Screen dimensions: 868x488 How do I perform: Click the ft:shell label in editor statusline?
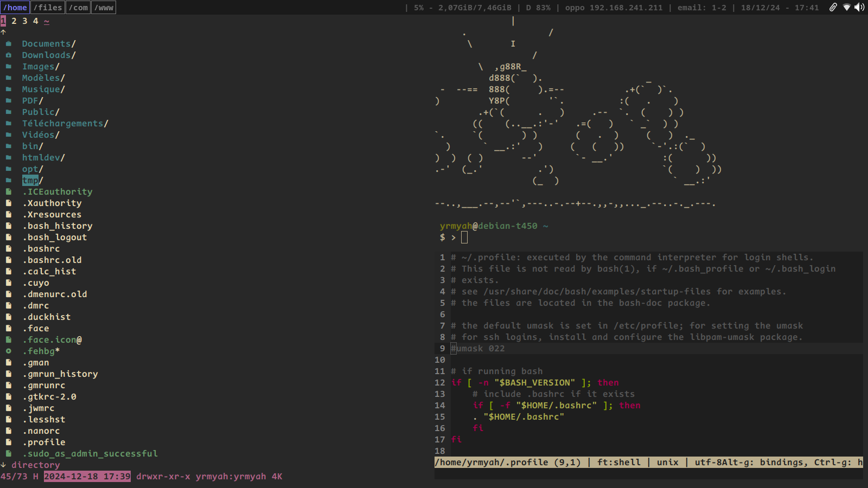(x=618, y=462)
